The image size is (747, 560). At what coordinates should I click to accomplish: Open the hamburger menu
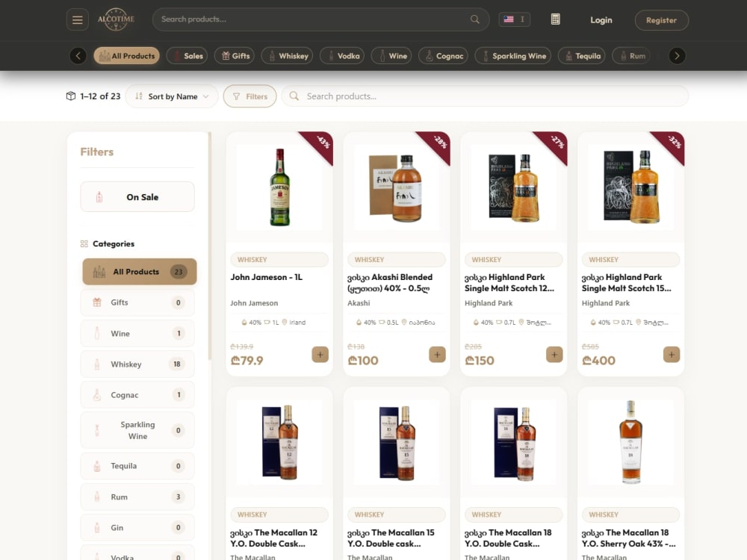click(x=77, y=20)
